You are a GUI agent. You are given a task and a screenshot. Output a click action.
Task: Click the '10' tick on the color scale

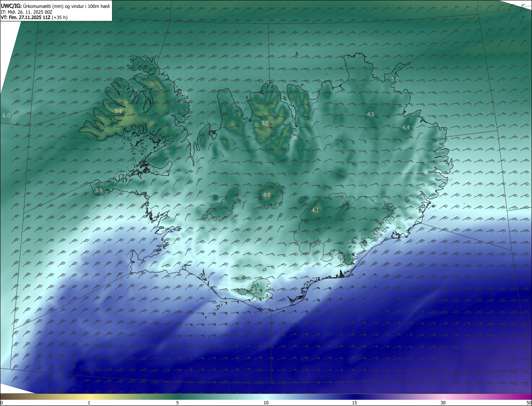[x=266, y=403]
